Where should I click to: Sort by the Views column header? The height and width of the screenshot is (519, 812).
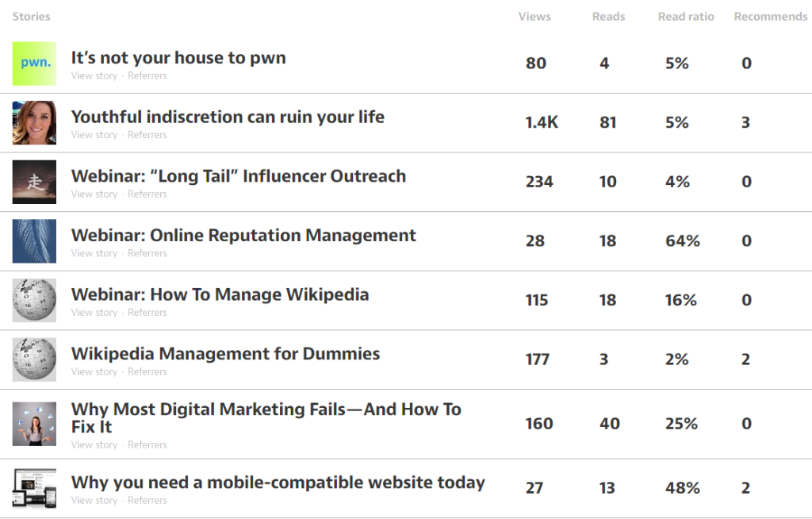pos(534,17)
